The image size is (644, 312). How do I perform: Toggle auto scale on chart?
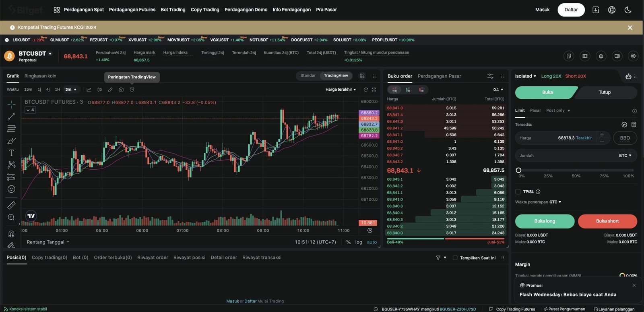372,242
